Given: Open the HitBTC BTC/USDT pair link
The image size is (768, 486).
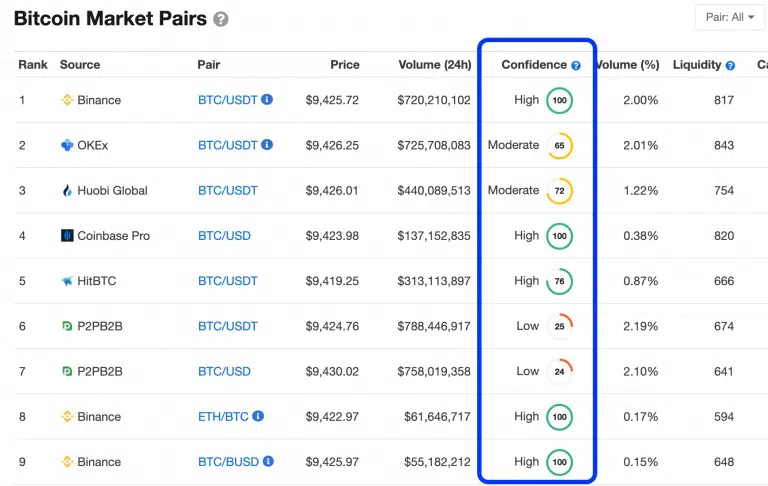Looking at the screenshot, I should coord(227,281).
